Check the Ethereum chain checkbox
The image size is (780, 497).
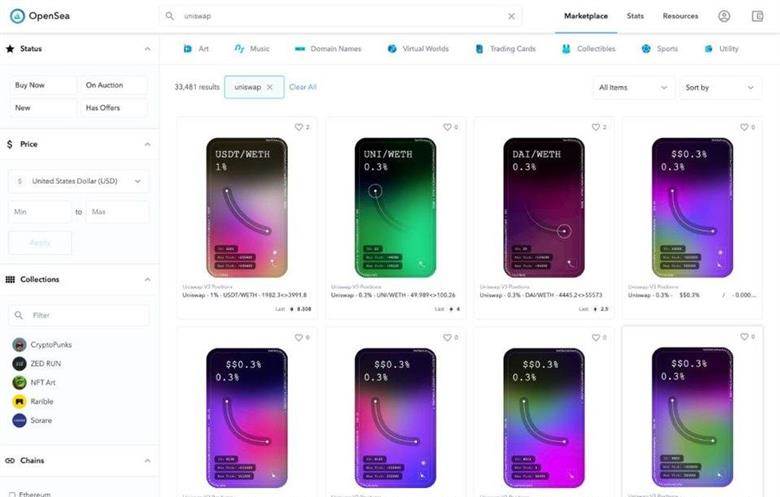12,495
